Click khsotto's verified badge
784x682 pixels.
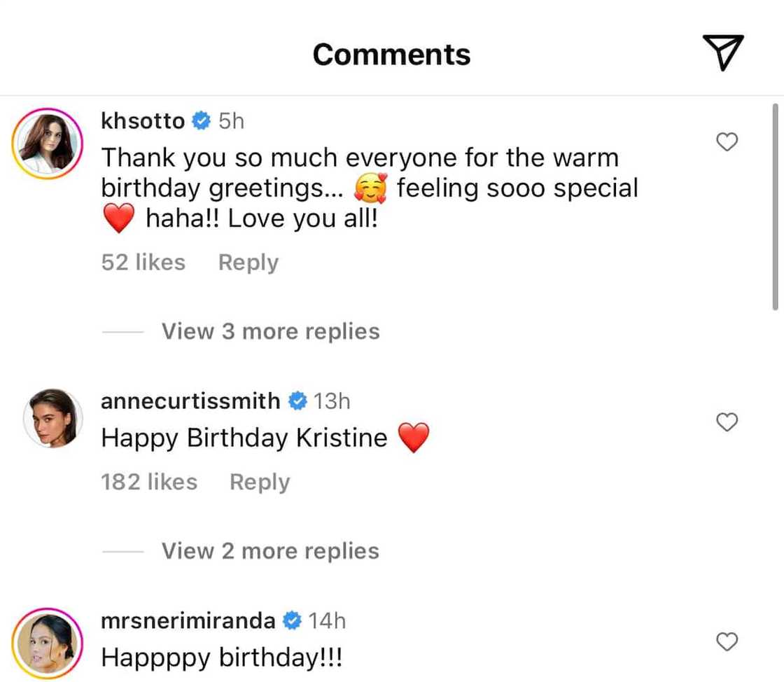pyautogui.click(x=202, y=121)
